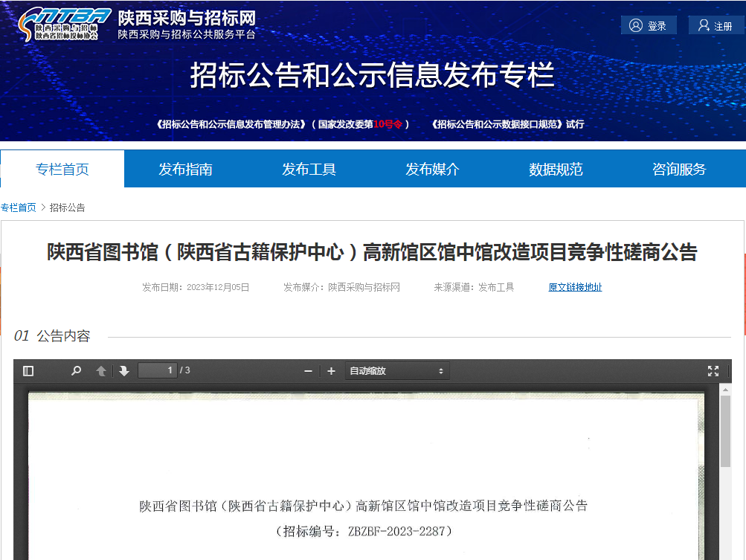Viewport: 746px width, 560px height.
Task: Open the 自动缩放 zoom dropdown
Action: (396, 370)
